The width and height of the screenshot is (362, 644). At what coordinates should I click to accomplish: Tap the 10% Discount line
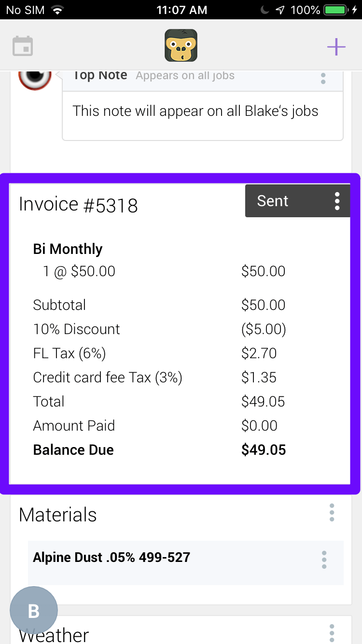76,329
